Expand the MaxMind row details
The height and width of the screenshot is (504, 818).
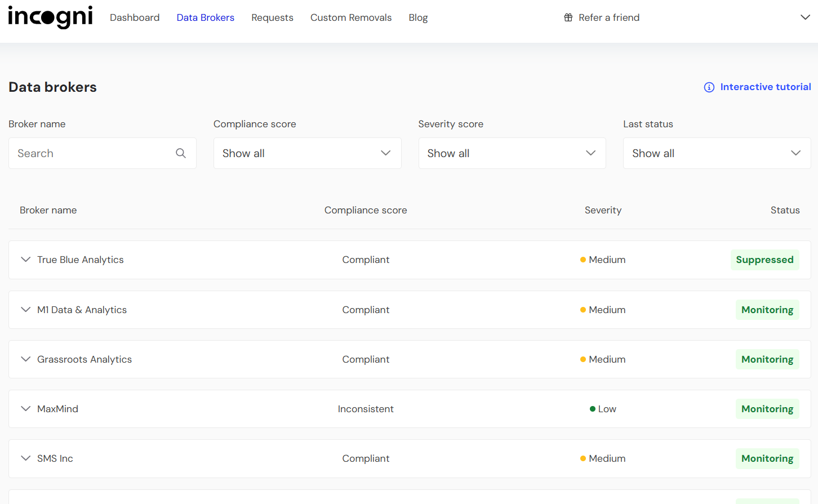[25, 409]
